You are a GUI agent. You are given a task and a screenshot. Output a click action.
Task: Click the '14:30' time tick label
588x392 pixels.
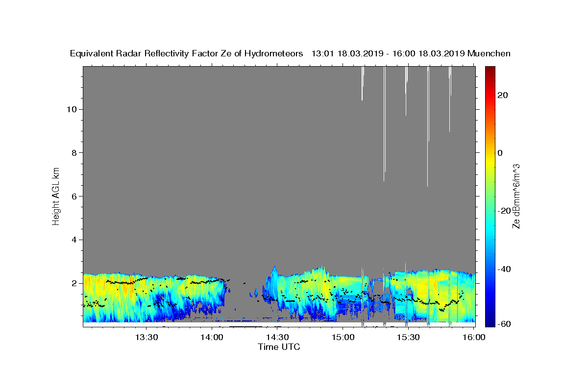[x=277, y=338]
